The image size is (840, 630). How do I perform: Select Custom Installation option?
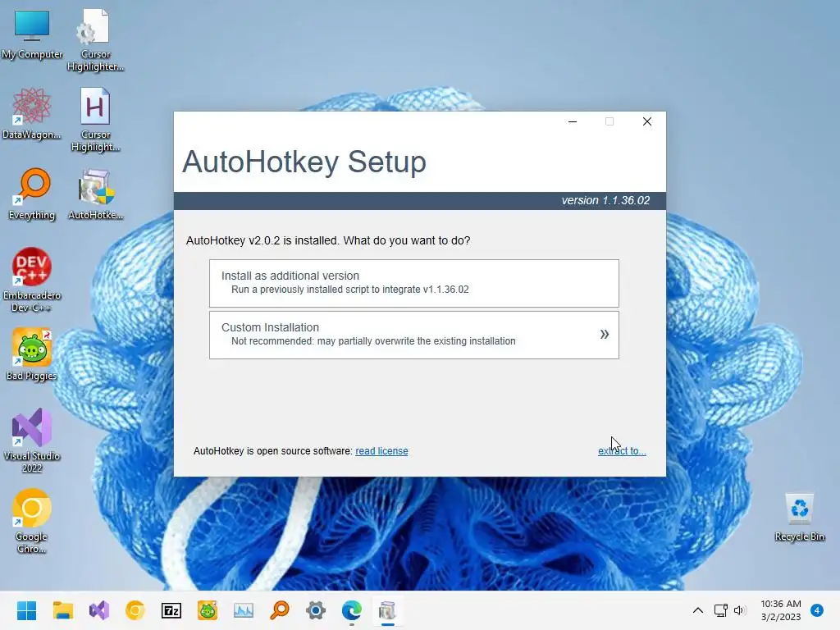coord(413,335)
